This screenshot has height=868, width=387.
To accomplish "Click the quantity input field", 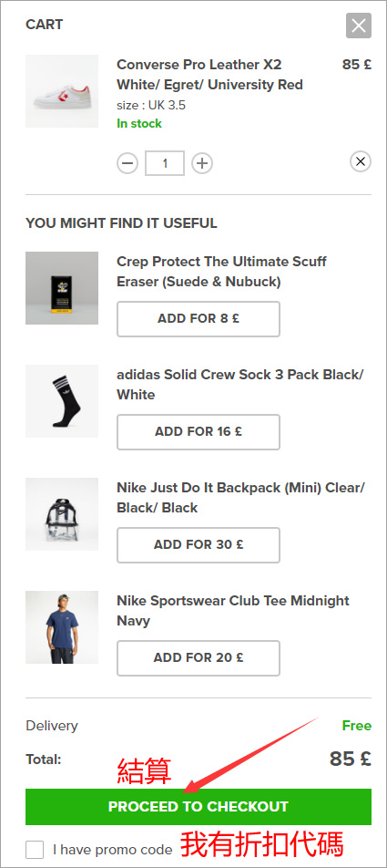I will [x=165, y=163].
